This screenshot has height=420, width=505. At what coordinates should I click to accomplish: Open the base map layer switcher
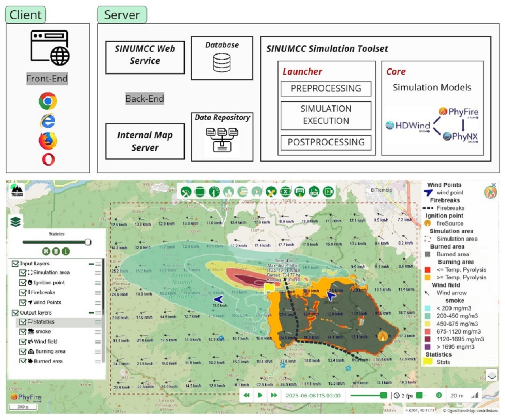coord(492,375)
